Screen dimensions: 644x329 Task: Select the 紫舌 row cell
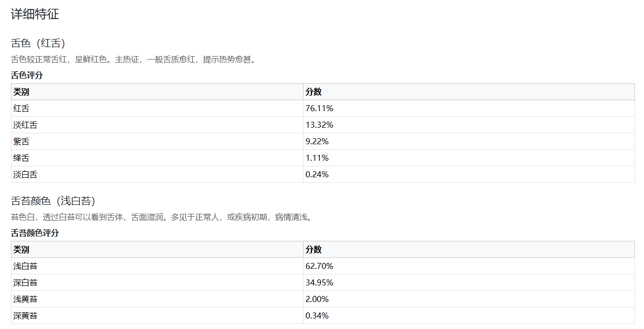pos(157,141)
